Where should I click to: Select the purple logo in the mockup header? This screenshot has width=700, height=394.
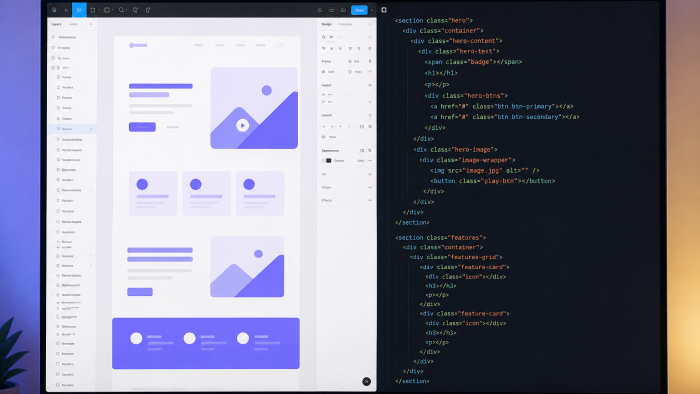coord(138,45)
